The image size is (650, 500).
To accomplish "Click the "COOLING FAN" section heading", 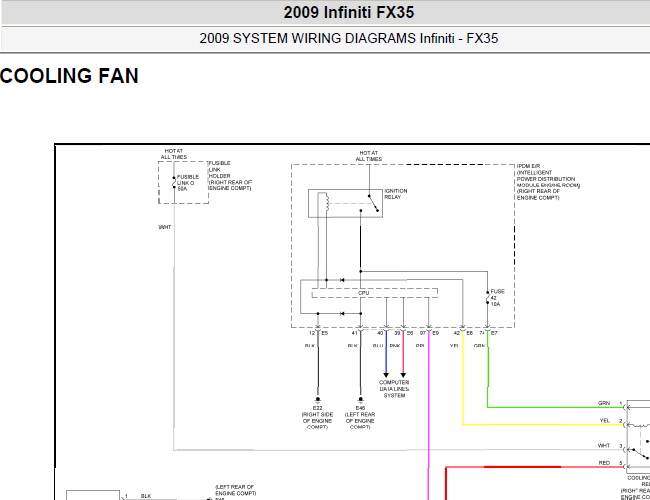I will tap(69, 76).
